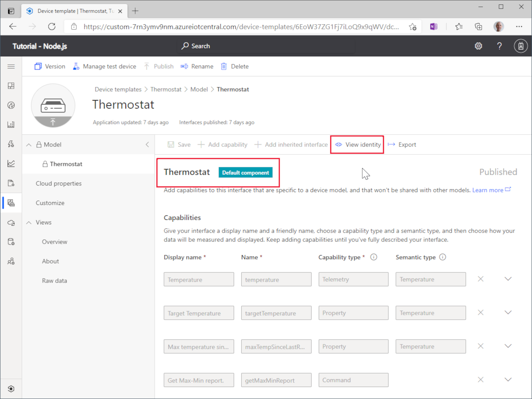Open the Learn more link

tap(488, 190)
